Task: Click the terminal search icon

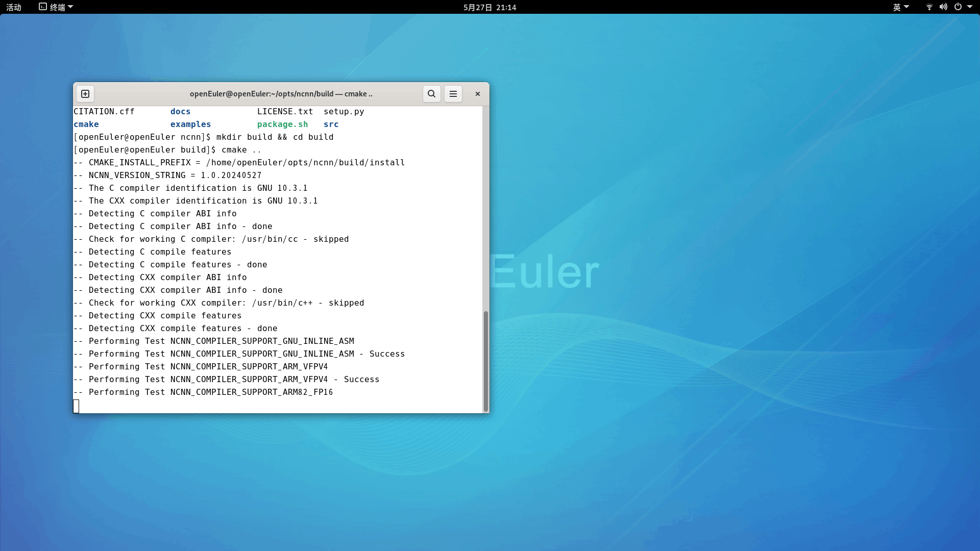Action: click(x=431, y=94)
